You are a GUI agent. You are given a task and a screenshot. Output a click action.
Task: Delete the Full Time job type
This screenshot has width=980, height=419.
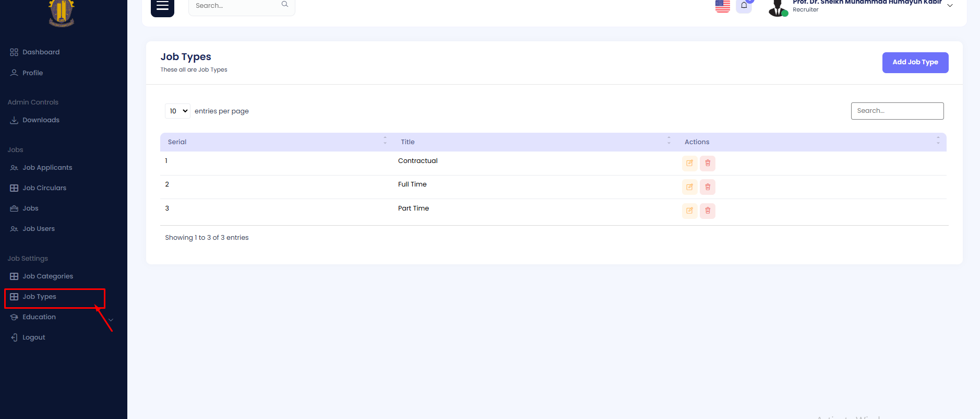pos(708,187)
